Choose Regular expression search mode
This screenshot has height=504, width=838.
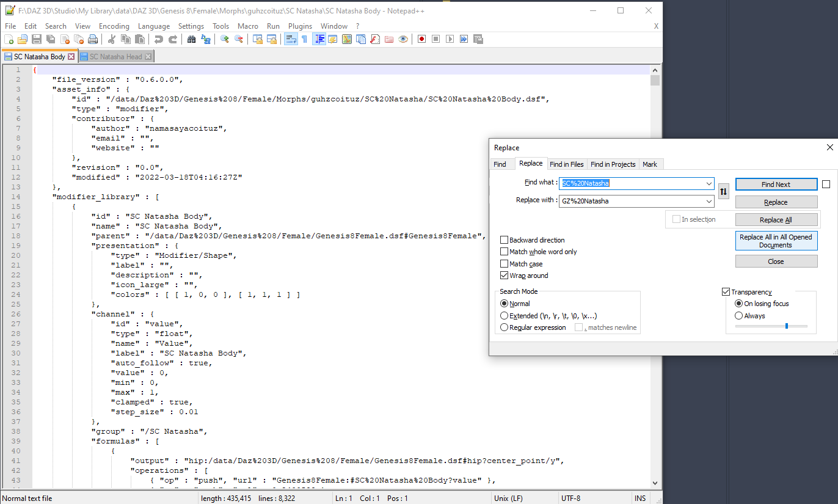point(504,327)
